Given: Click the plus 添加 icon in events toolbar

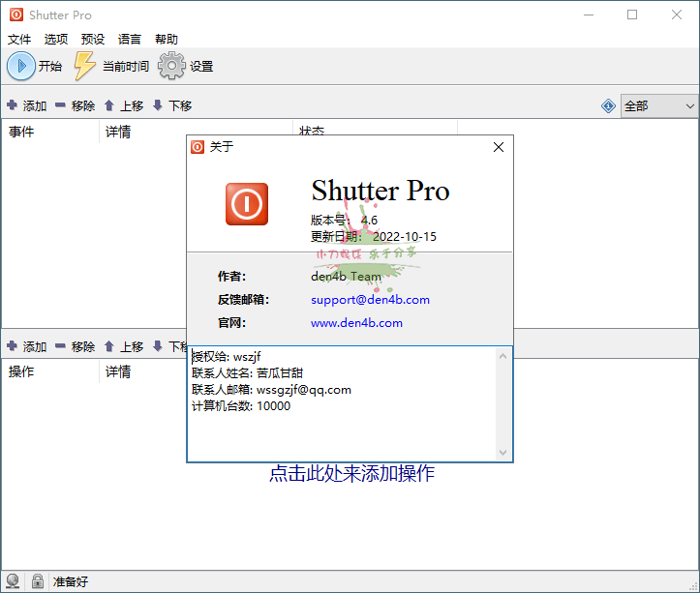Looking at the screenshot, I should [13, 105].
